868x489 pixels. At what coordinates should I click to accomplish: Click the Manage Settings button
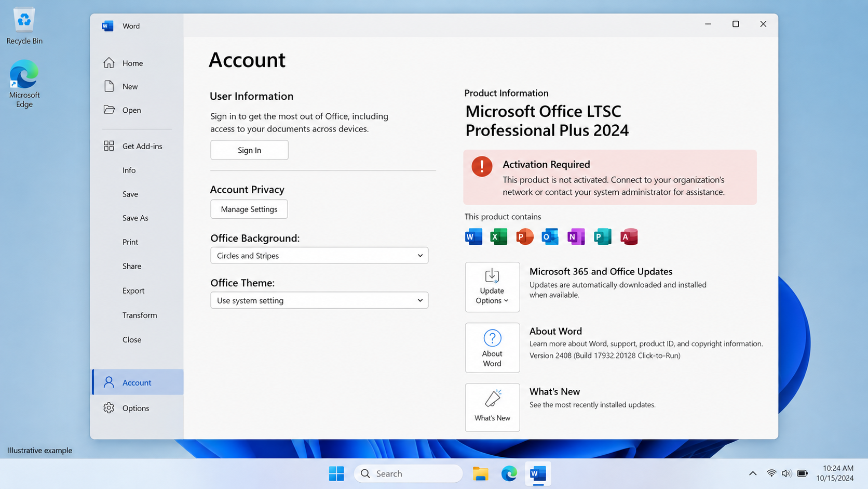point(249,209)
